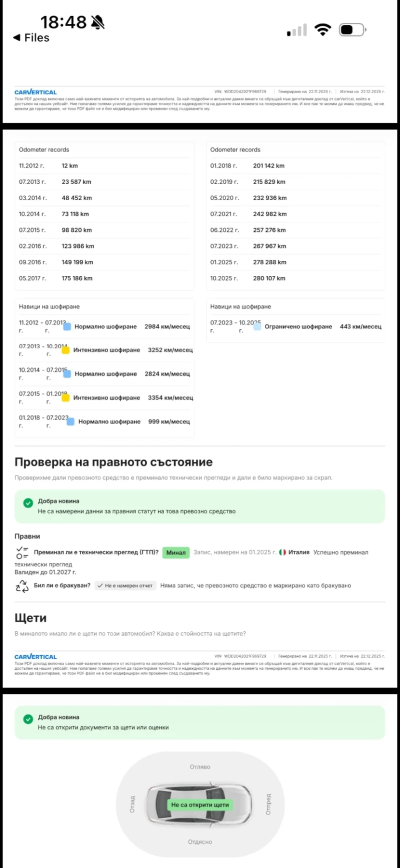400x868 pixels.
Task: Click the Правни subsection label
Action: coord(27,536)
